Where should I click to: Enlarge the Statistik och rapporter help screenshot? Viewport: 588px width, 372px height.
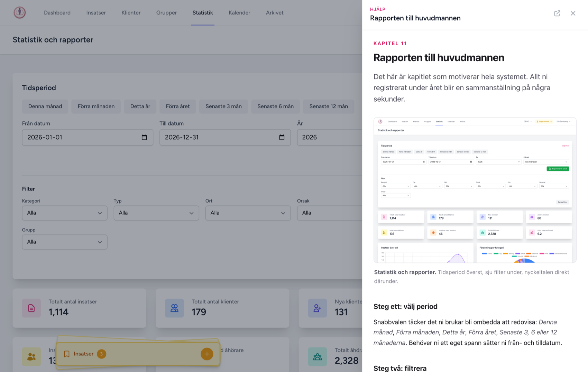click(x=475, y=190)
